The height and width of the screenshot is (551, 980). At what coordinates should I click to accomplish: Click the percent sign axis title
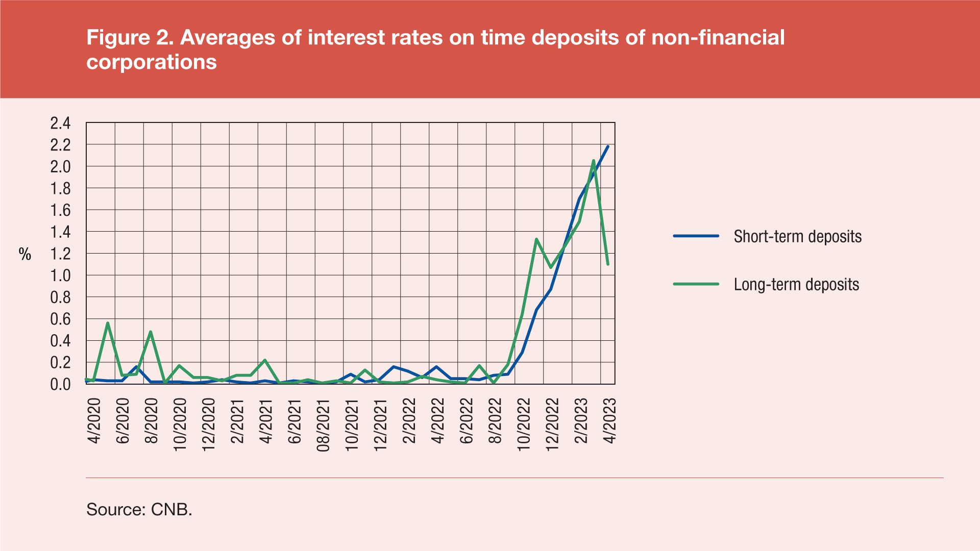coord(25,254)
